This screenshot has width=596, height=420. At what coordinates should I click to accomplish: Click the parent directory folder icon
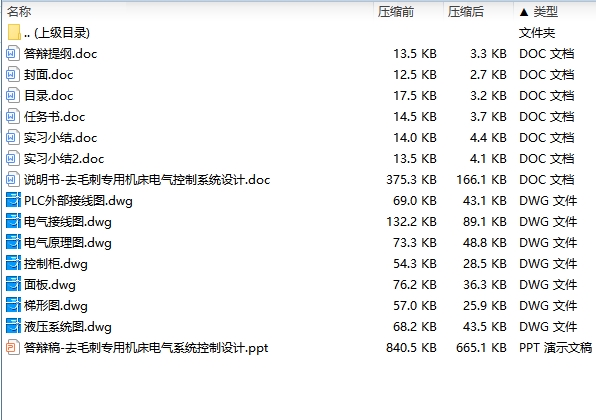coord(14,32)
